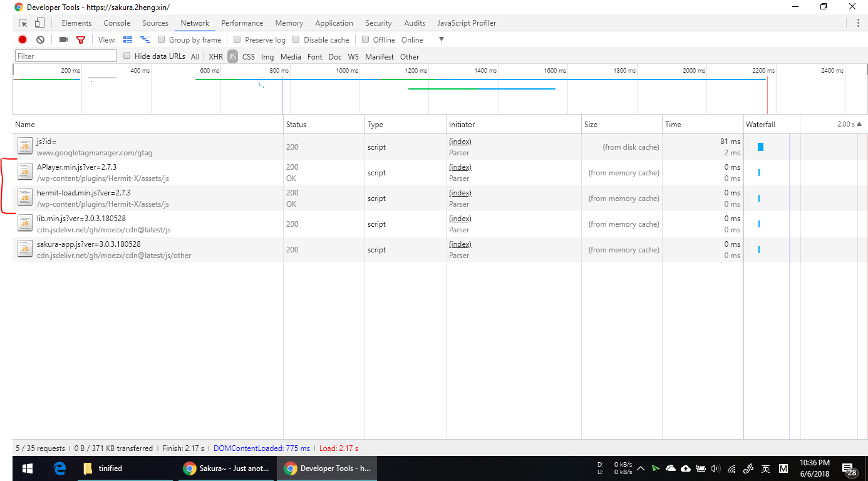Open the Wi-Fi network tray icon
The height and width of the screenshot is (481, 868).
tap(731, 468)
